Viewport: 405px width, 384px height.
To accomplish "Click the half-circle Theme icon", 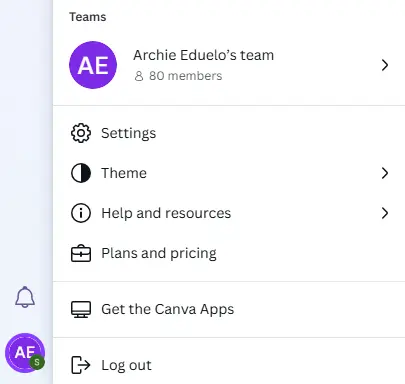I will pos(81,173).
